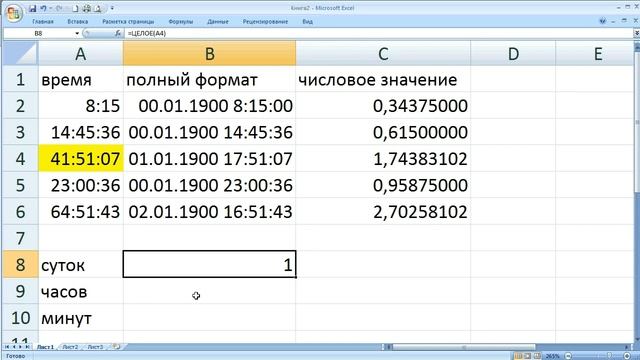
Task: Click the Quick Print icon
Action: pyautogui.click(x=87, y=8)
